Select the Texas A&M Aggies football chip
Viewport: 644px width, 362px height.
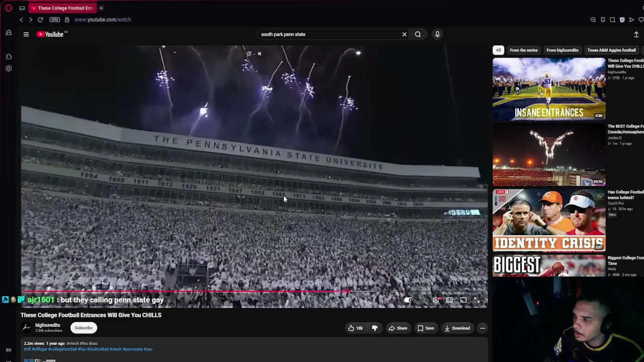coord(611,50)
